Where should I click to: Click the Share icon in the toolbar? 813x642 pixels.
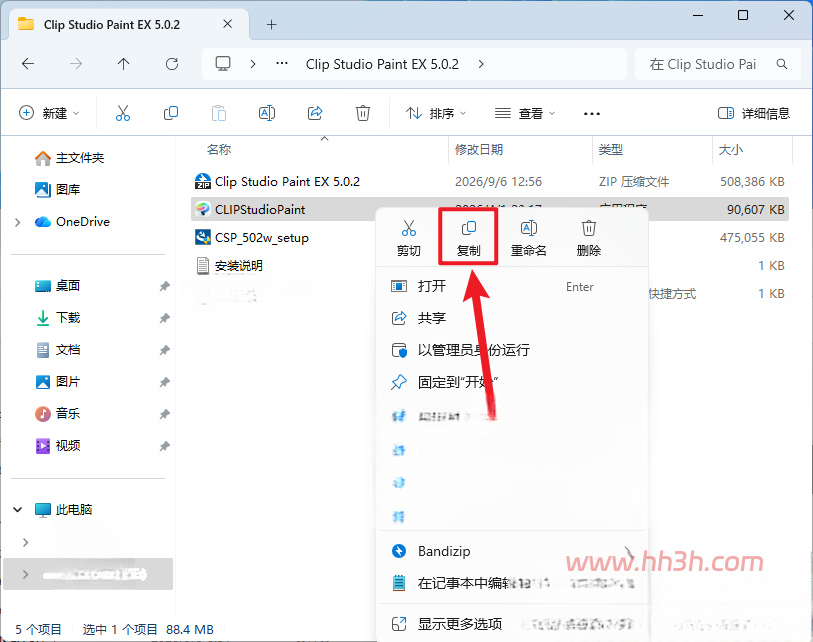[315, 113]
